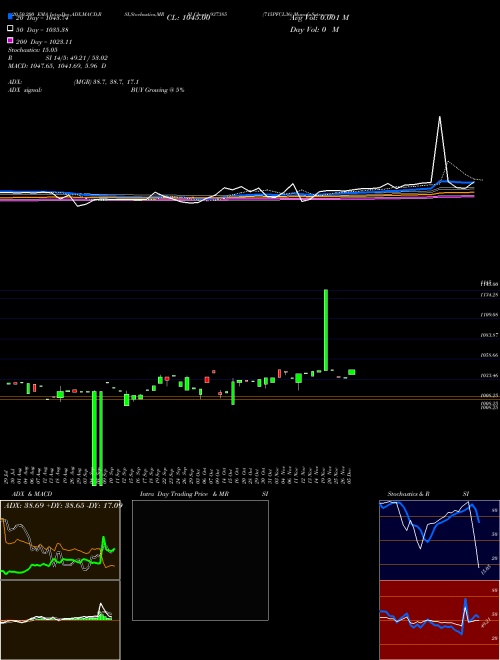
Task: Click the blue 20 Day EMA legend swatch
Action: tap(11, 16)
